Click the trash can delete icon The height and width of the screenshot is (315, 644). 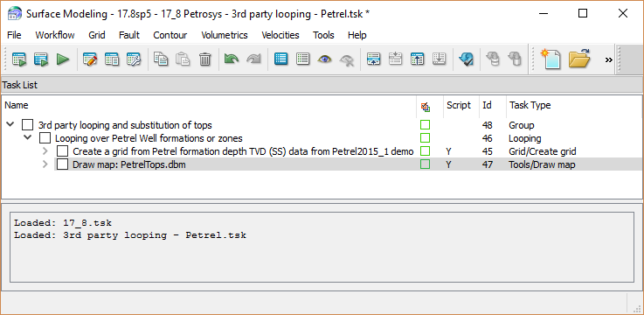pos(204,59)
